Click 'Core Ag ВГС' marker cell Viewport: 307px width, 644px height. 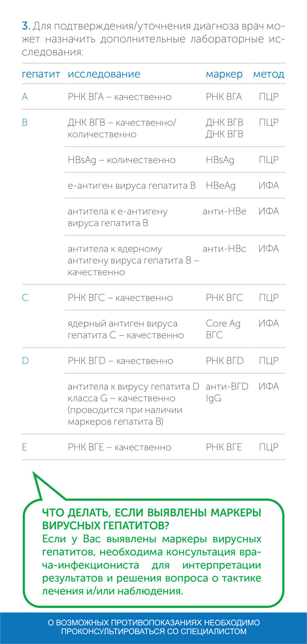(x=223, y=329)
